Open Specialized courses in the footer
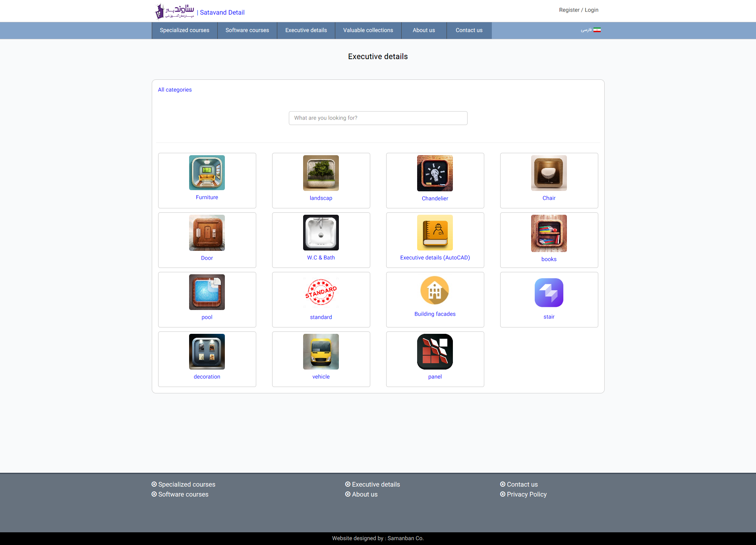Image resolution: width=756 pixels, height=545 pixels. point(187,484)
